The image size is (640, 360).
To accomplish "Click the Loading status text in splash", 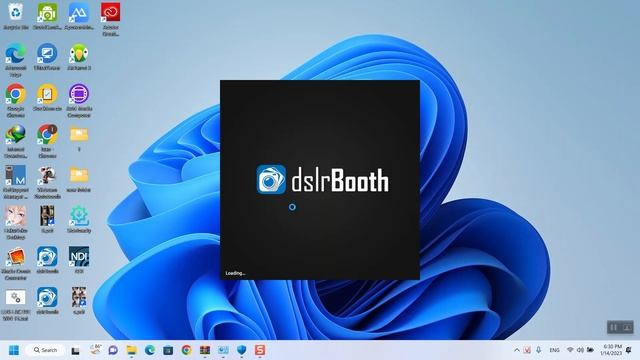I will [x=235, y=273].
